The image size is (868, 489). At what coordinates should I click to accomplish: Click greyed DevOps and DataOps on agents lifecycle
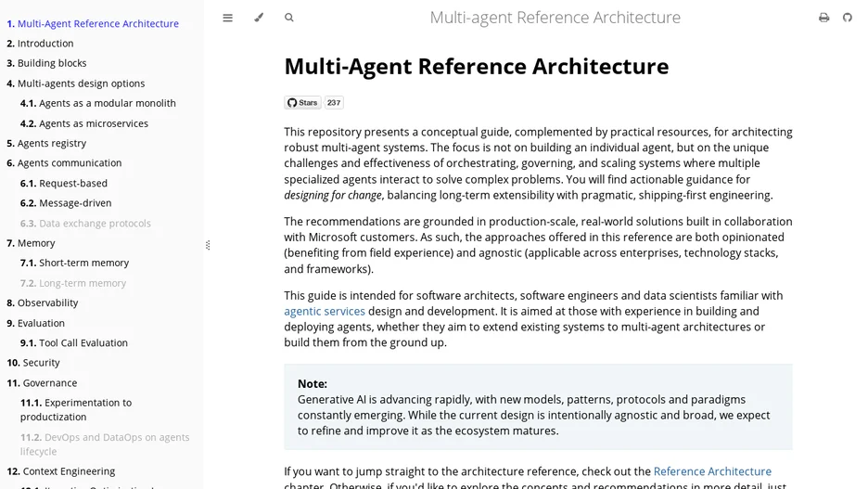click(105, 444)
